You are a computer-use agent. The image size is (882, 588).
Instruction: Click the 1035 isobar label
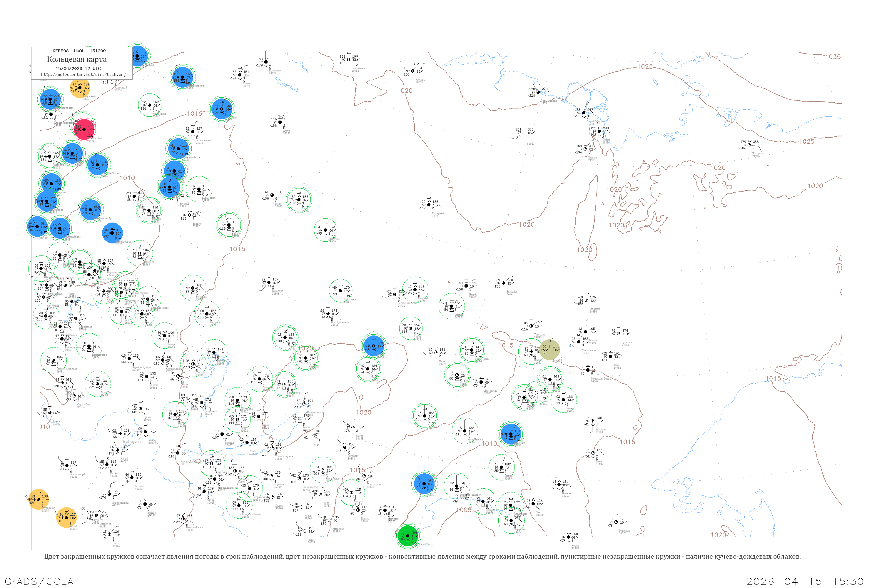(x=833, y=57)
